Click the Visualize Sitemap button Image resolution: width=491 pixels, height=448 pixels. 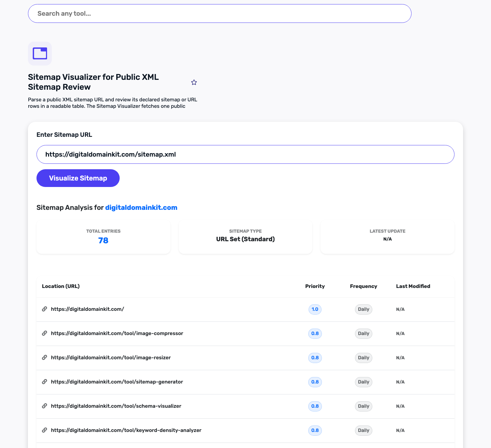78,178
